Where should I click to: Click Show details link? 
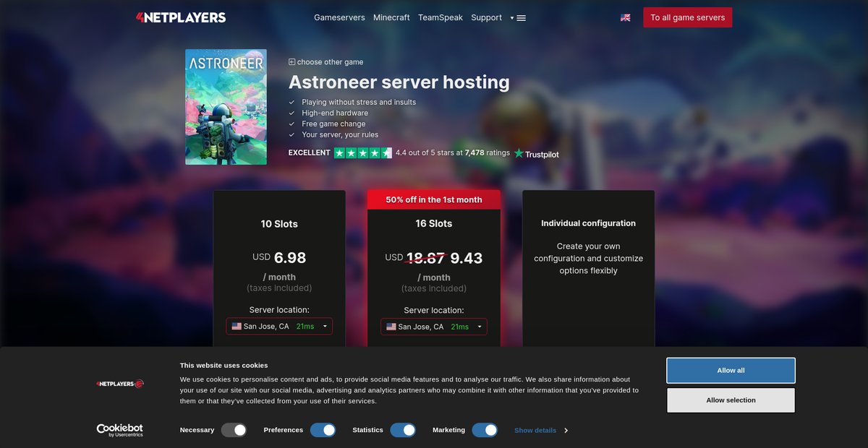(x=535, y=431)
